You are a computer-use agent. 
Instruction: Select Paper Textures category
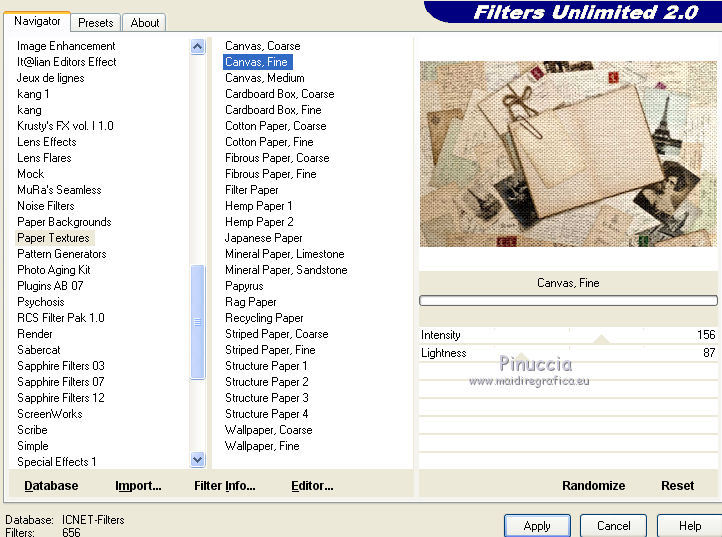tap(53, 238)
